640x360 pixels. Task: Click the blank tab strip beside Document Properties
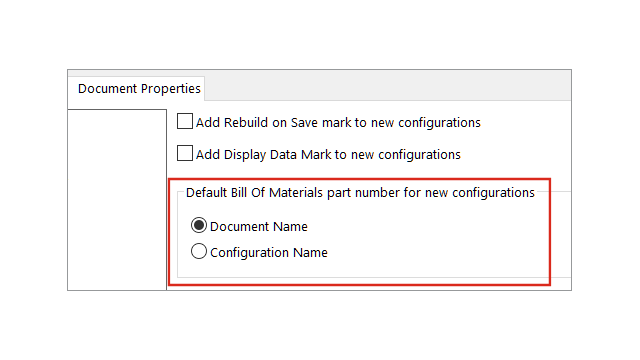[388, 88]
